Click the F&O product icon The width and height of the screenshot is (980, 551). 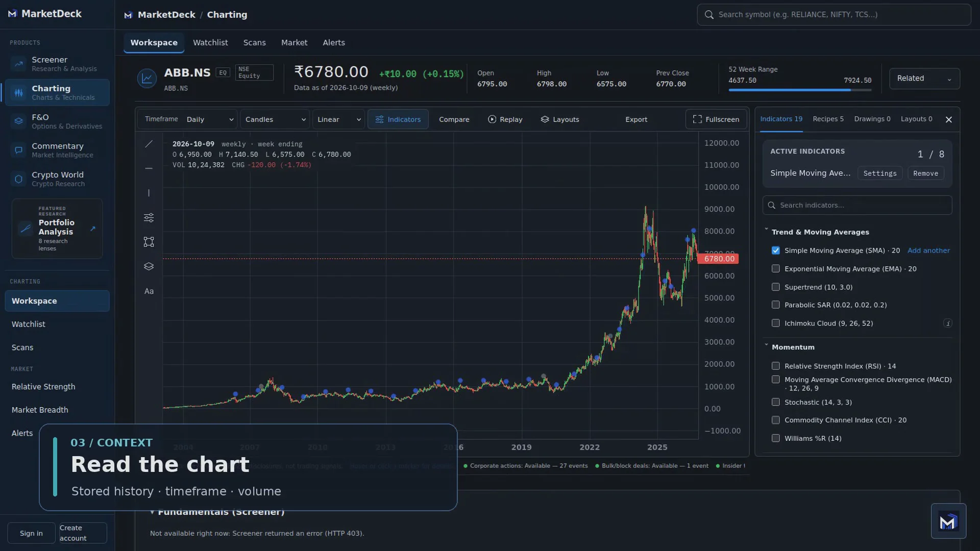click(18, 121)
